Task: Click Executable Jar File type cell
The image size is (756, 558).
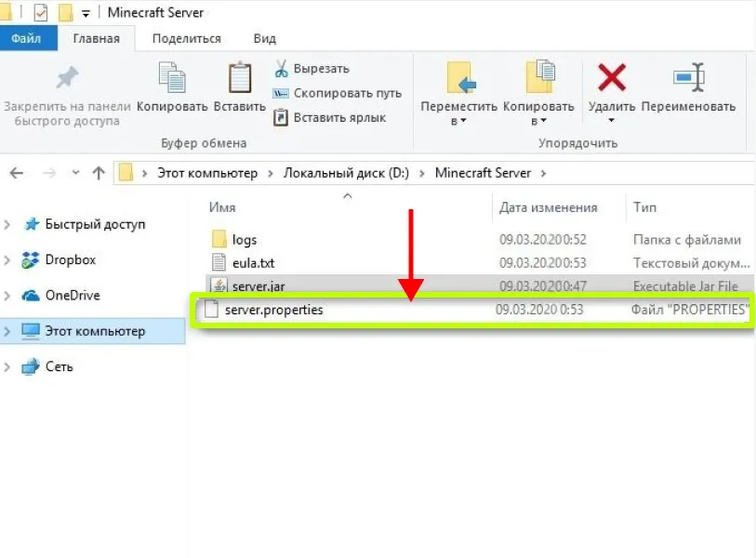Action: click(x=685, y=286)
